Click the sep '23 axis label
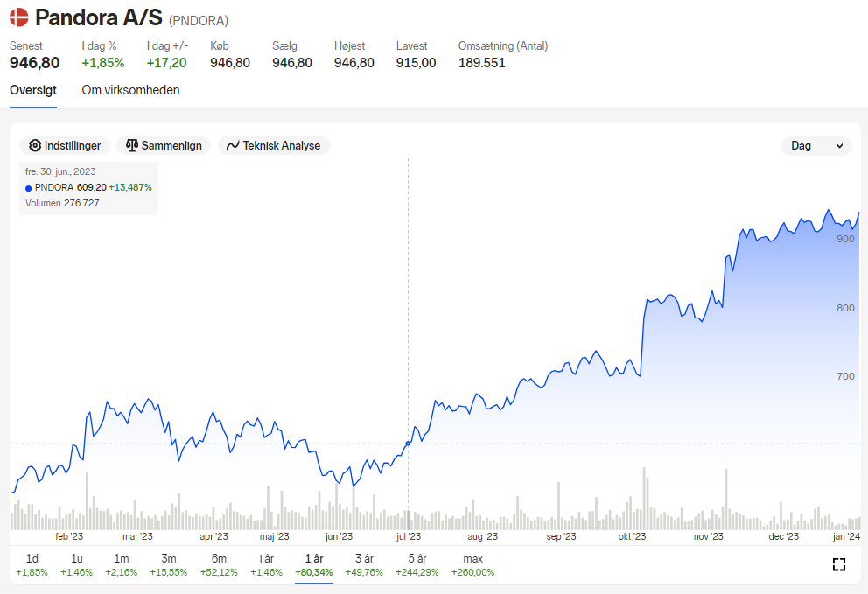868x594 pixels. click(562, 536)
